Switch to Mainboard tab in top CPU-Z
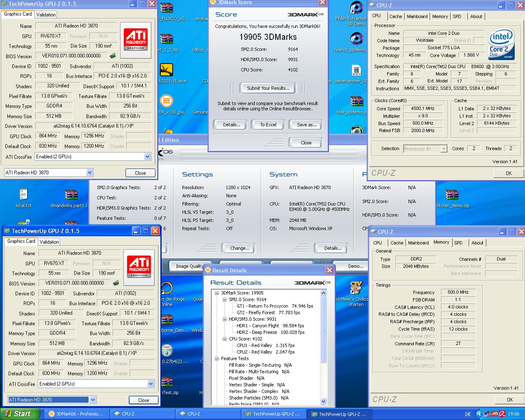The height and width of the screenshot is (420, 525). pos(417,16)
